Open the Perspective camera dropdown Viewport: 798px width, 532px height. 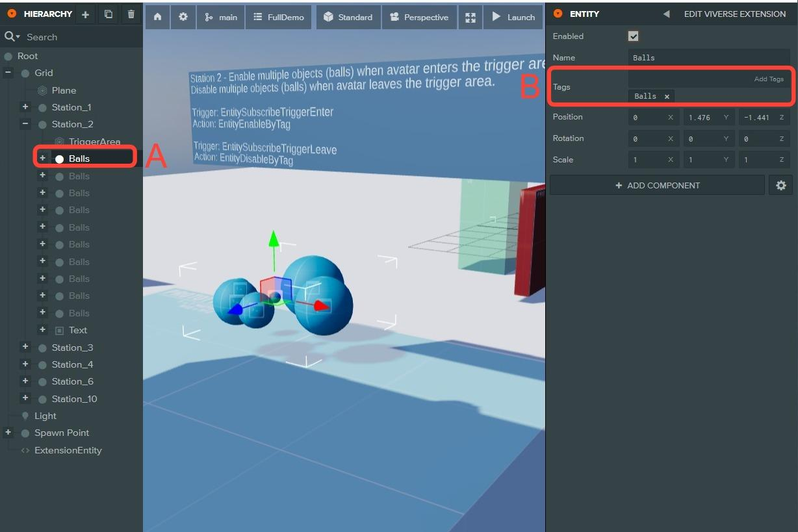click(419, 18)
